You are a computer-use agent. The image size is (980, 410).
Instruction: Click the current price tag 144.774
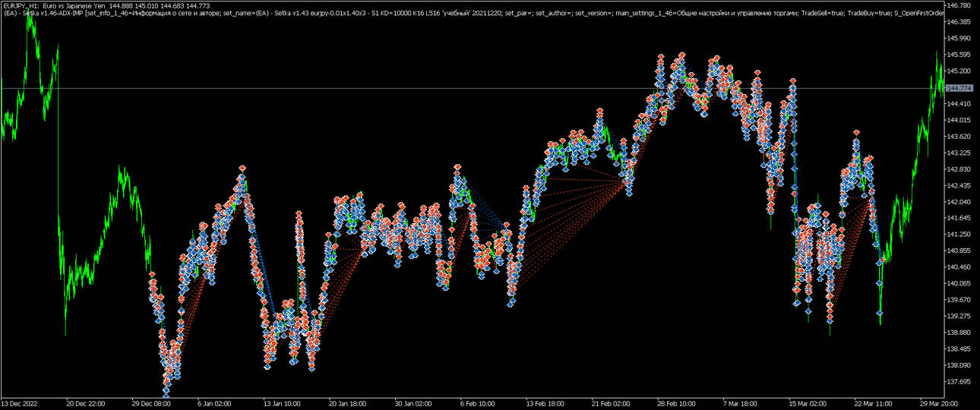(960, 89)
